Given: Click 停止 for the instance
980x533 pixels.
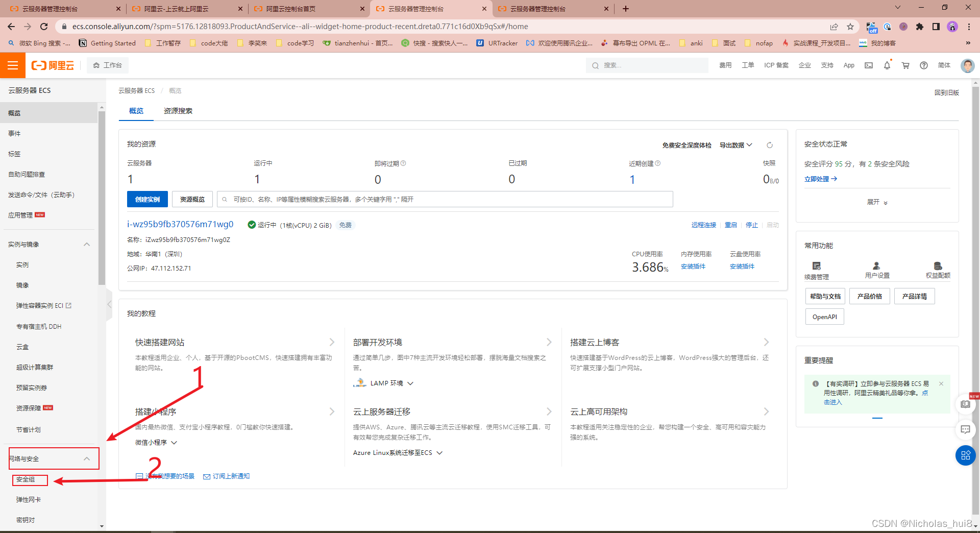Looking at the screenshot, I should pos(752,225).
